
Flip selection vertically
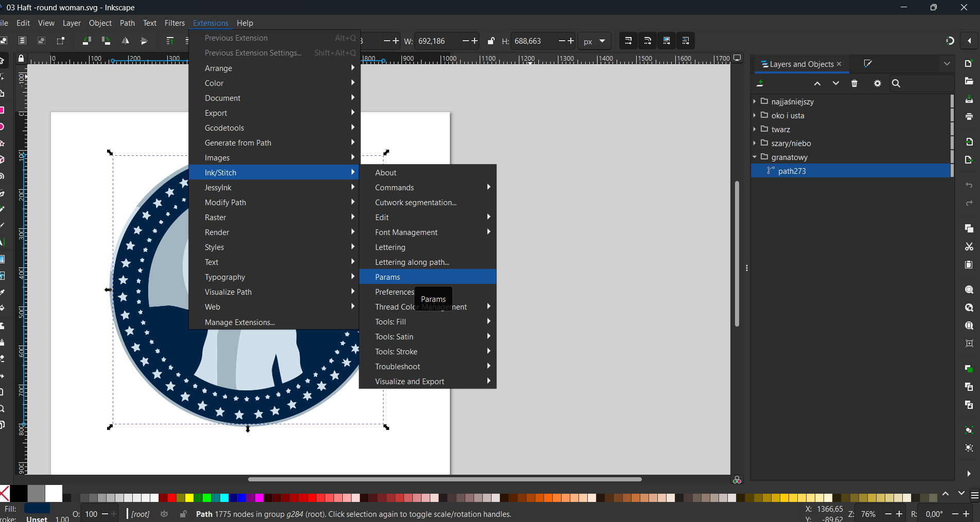point(144,41)
